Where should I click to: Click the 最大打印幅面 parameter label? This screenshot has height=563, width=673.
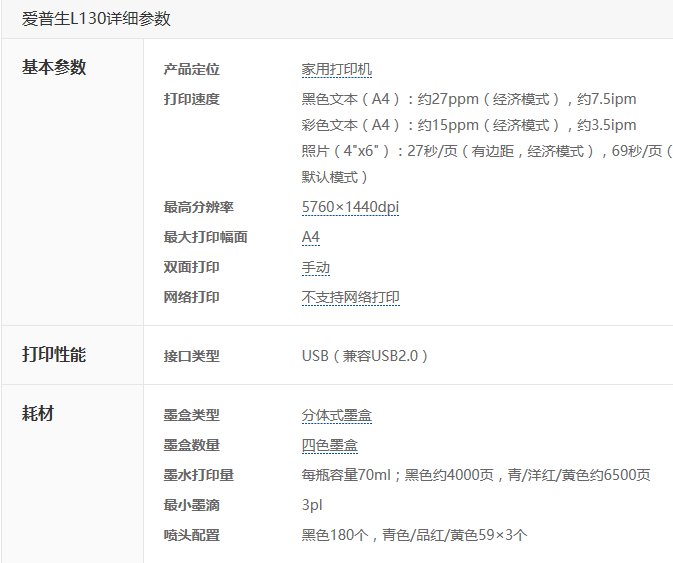click(205, 237)
